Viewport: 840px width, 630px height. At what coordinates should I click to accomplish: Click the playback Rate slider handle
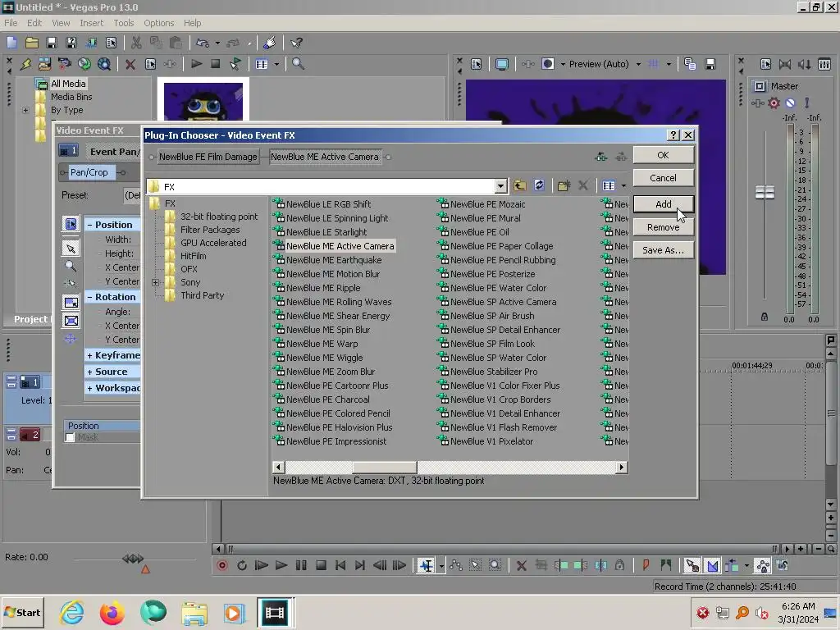[x=133, y=558]
